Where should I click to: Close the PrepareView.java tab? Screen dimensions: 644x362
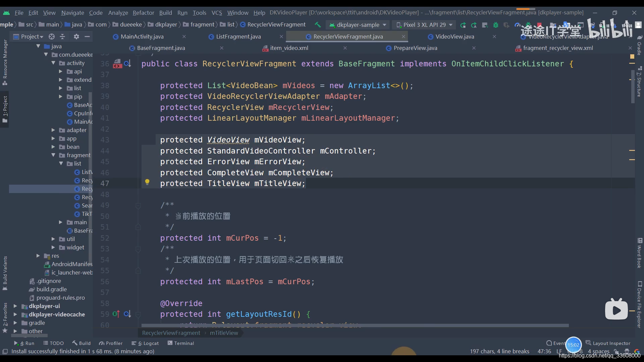(x=474, y=48)
